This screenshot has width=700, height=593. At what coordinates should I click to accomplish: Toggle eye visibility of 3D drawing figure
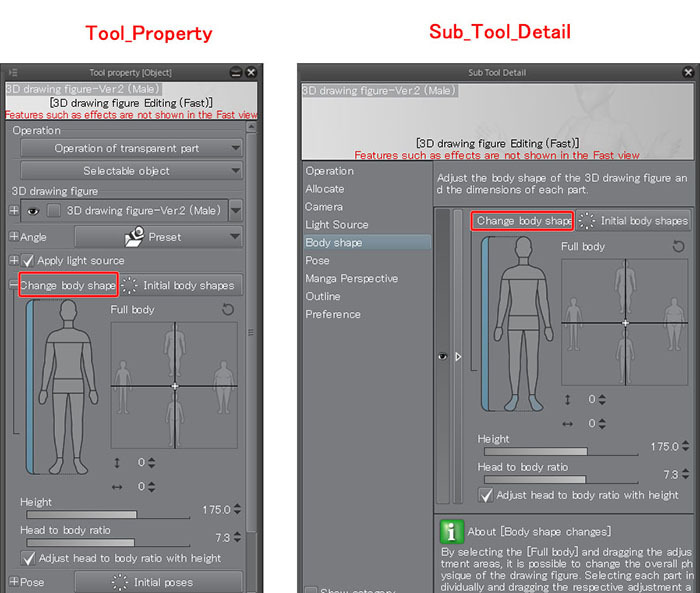(33, 211)
